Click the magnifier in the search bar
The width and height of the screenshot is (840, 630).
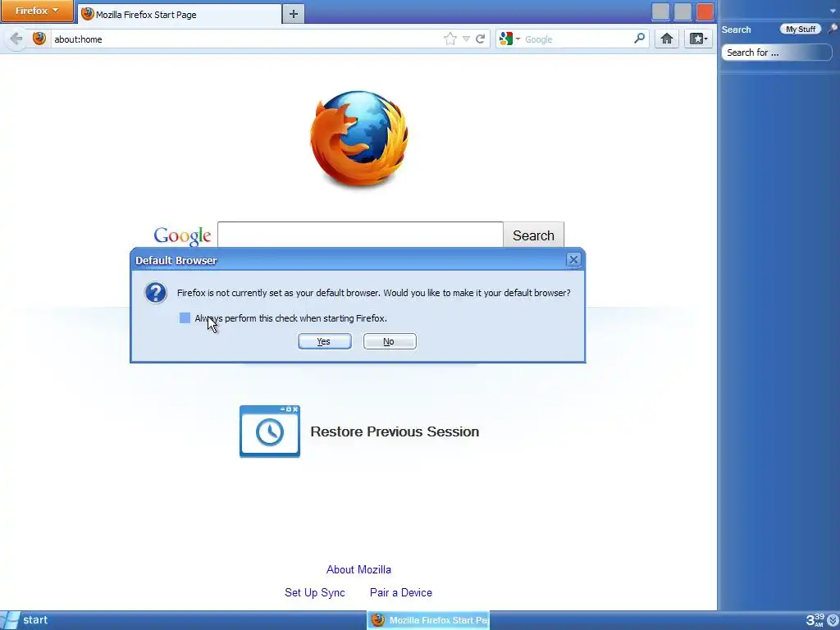640,38
